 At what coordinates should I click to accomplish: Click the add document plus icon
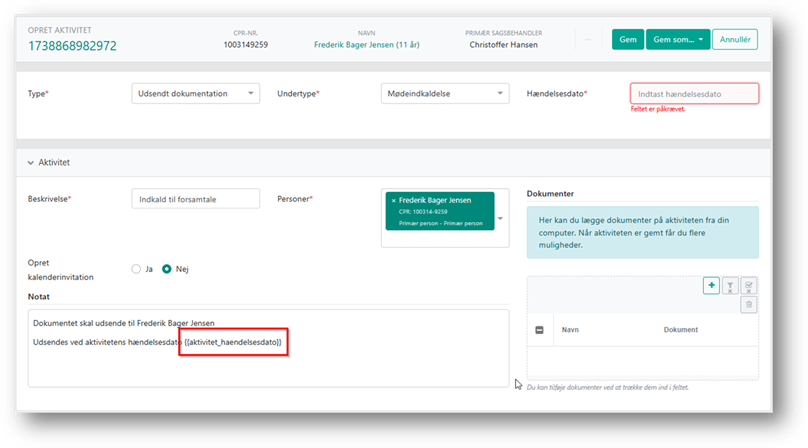(711, 286)
